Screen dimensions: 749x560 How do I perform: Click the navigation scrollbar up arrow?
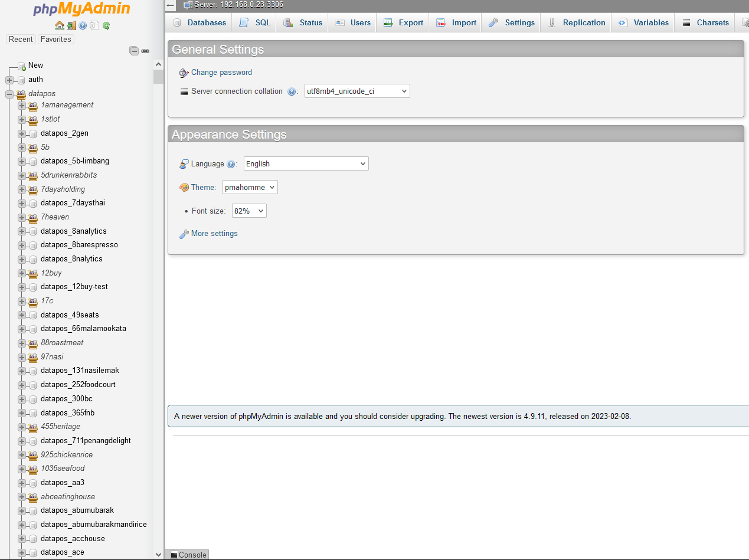pos(158,64)
